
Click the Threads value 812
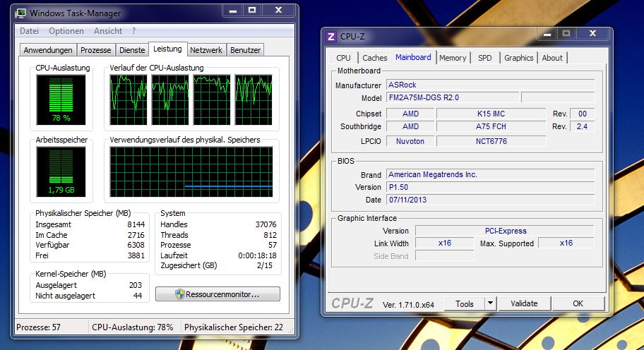[270, 235]
